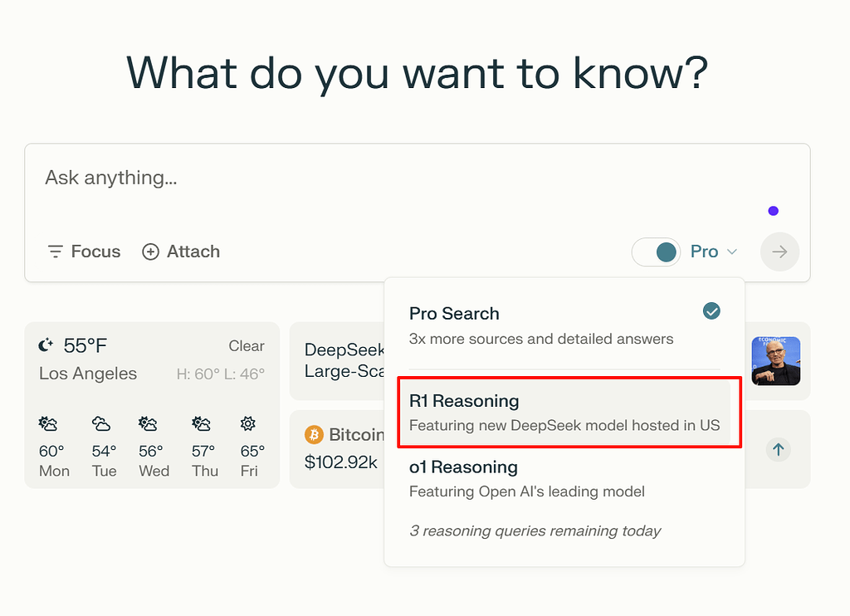This screenshot has width=850, height=616.
Task: Click the 65° Friday temperature
Action: coord(252,451)
